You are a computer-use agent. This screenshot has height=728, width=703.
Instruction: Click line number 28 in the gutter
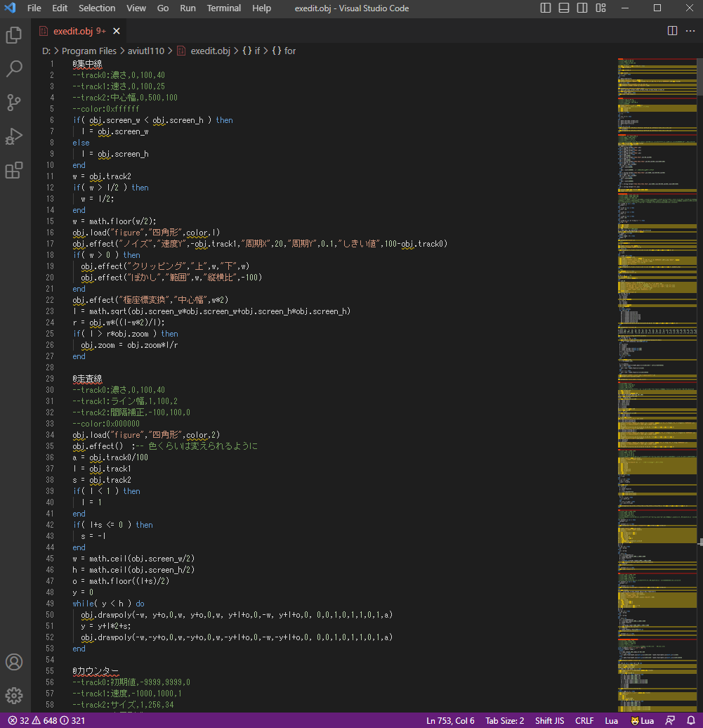point(50,368)
